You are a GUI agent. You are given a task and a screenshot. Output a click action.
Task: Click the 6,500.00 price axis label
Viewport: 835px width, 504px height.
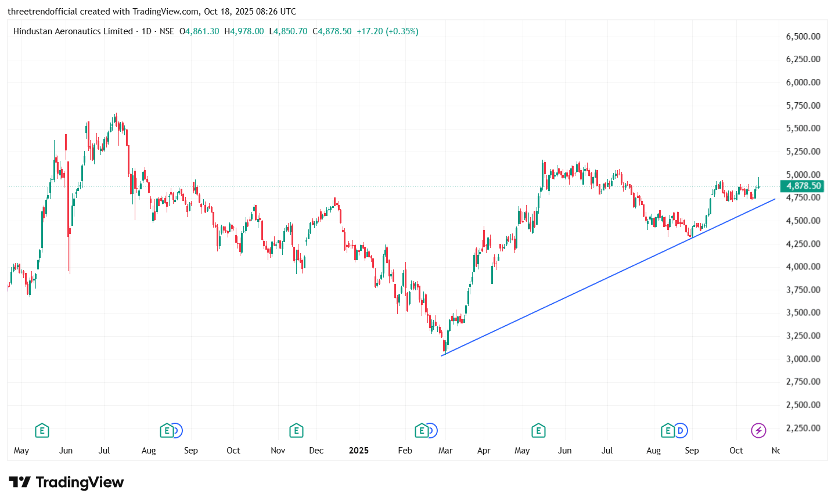(803, 37)
